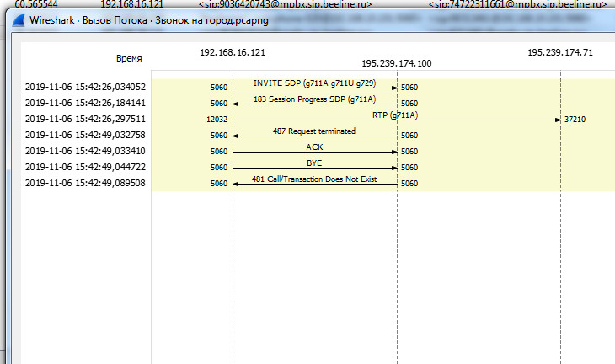The height and width of the screenshot is (364, 615).
Task: Select the BYE message row
Action: [314, 163]
